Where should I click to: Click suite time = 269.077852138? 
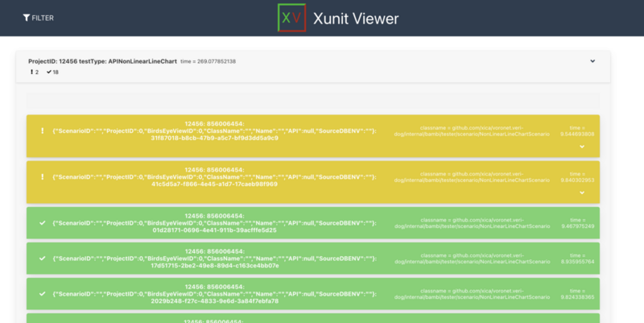[208, 61]
